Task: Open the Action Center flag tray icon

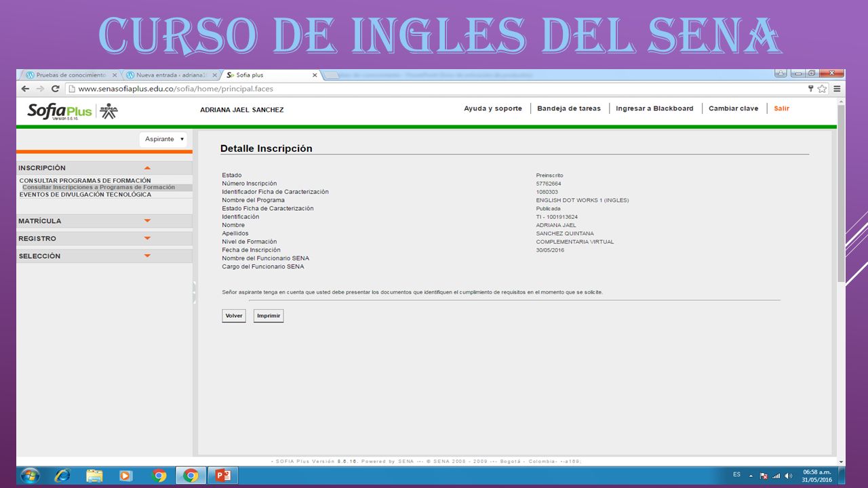Action: tap(764, 476)
